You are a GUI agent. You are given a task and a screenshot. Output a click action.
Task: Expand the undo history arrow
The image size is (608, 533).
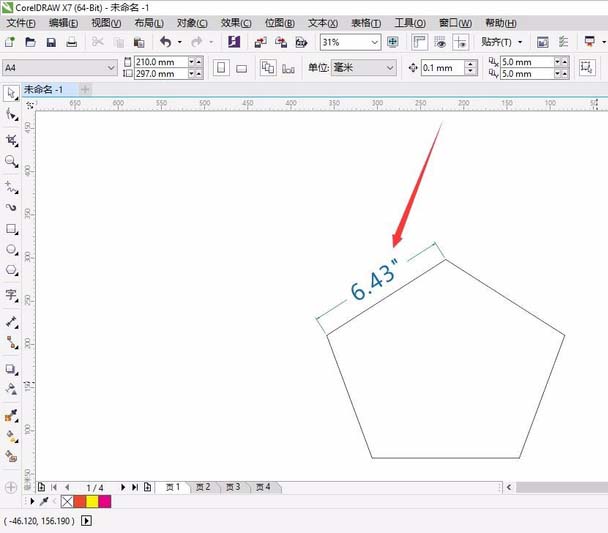pos(180,42)
